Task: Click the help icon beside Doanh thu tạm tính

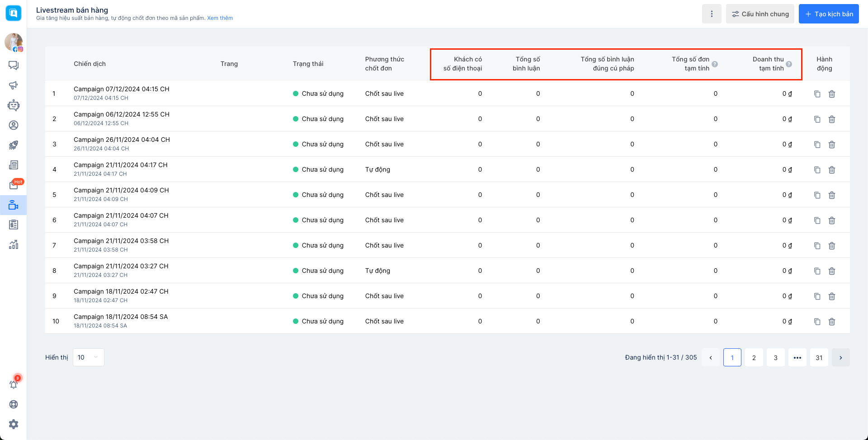Action: click(x=789, y=64)
